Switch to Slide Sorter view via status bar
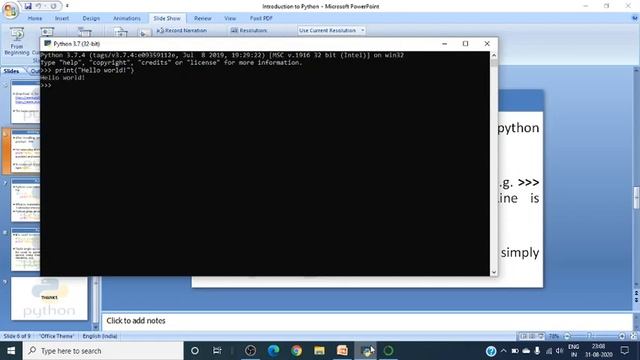640x360 pixels. coord(532,336)
